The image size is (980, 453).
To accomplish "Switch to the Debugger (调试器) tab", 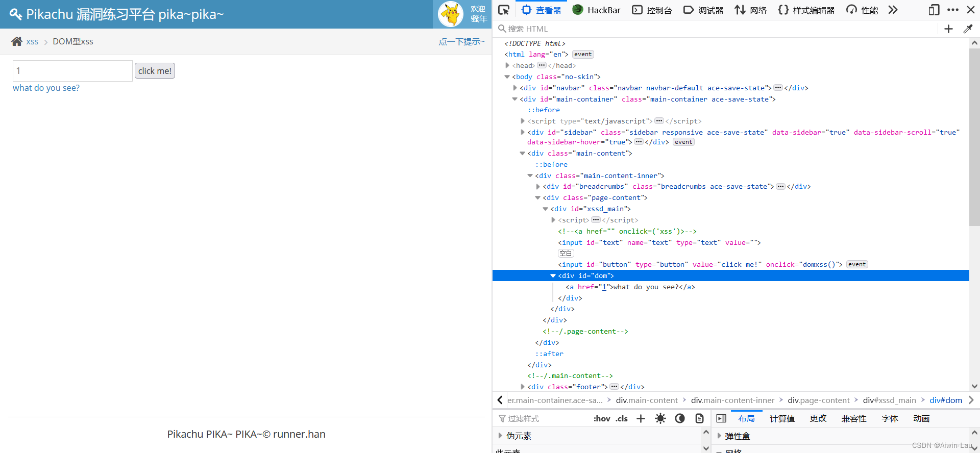I will pos(703,10).
